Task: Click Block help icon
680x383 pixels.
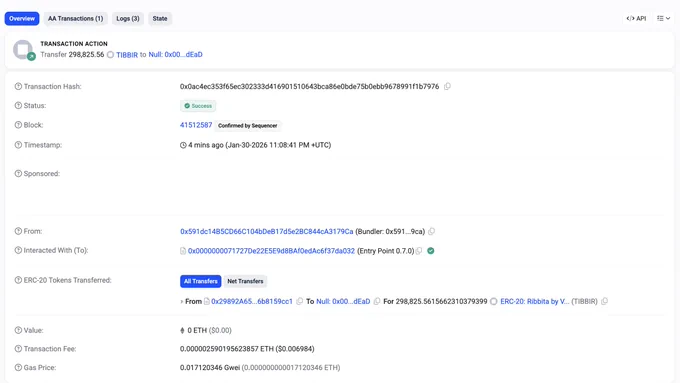Action: tap(18, 125)
